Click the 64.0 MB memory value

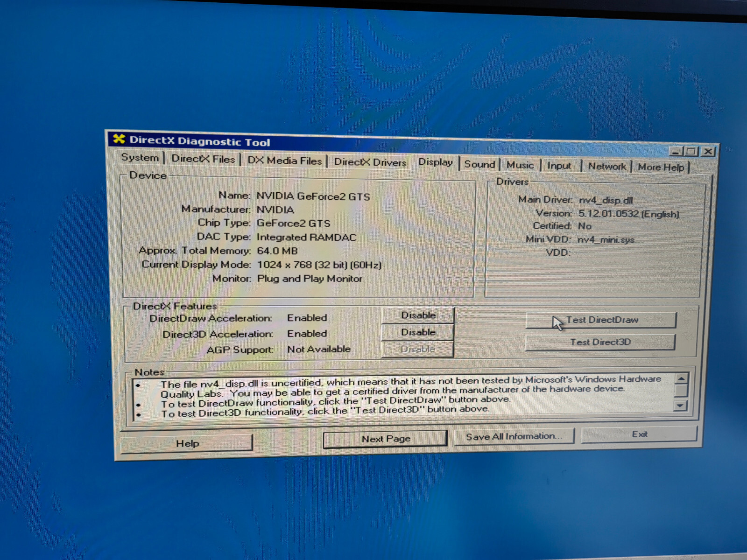click(x=277, y=251)
